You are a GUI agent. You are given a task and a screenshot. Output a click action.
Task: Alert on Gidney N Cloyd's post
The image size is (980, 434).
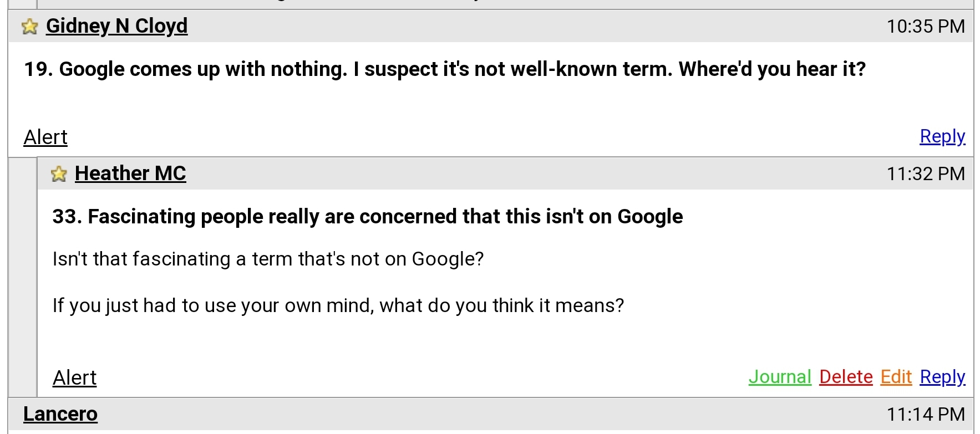45,137
